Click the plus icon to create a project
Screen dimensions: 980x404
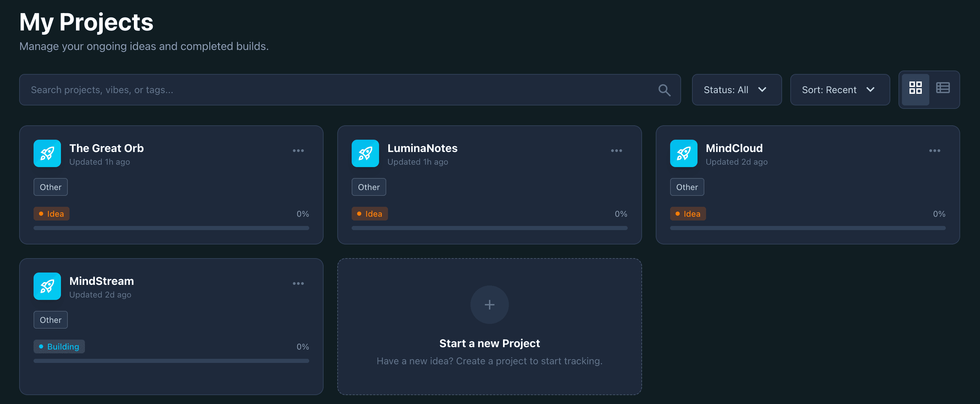pos(489,305)
